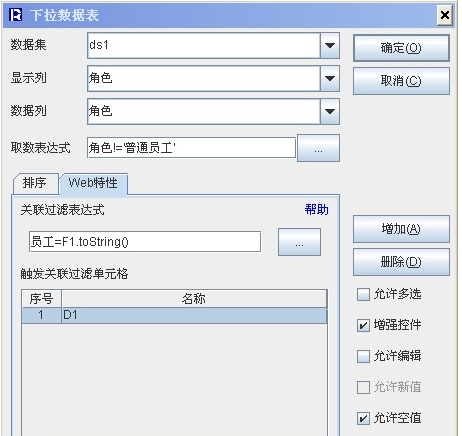Enable the 允许多选 checkbox

(363, 294)
